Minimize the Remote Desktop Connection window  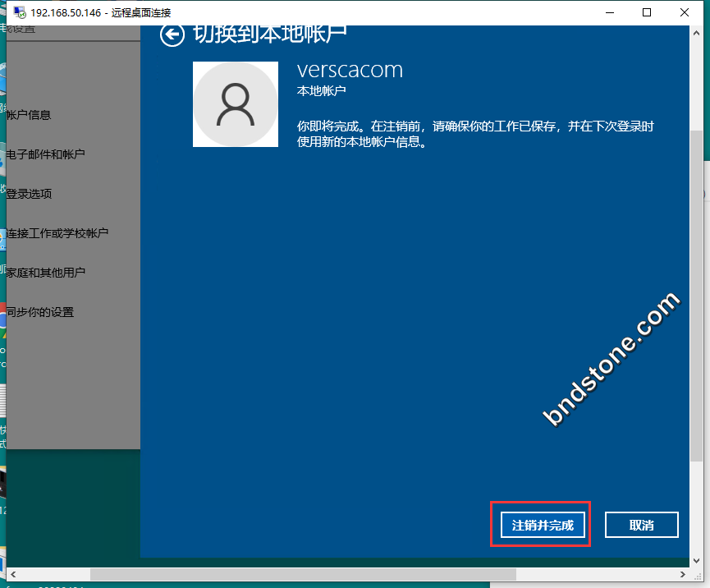[610, 12]
